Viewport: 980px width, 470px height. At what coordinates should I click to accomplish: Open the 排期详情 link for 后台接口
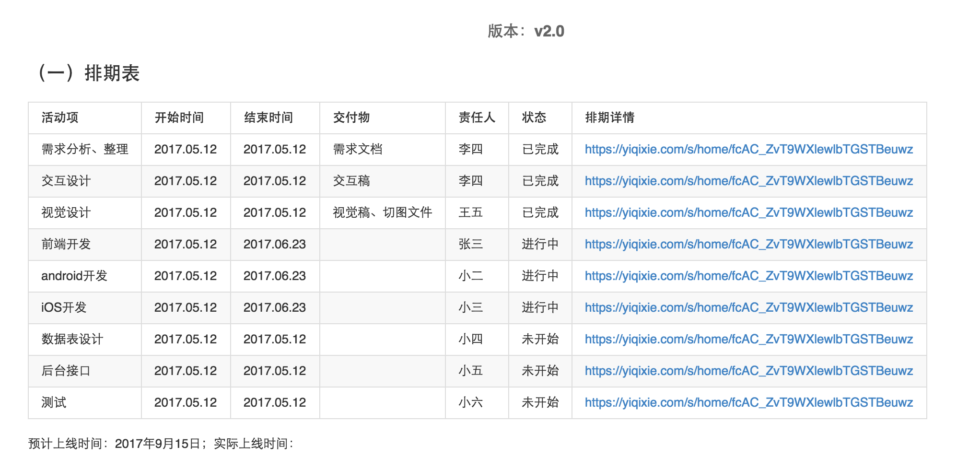(x=748, y=371)
